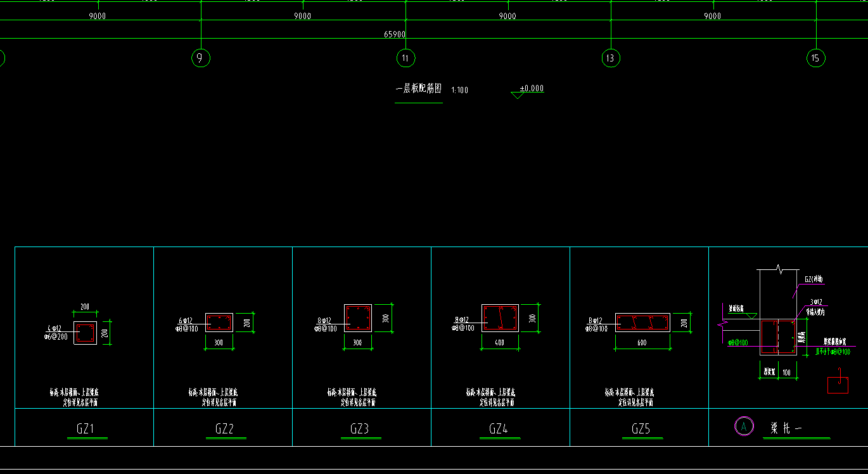This screenshot has width=868, height=474.
Task: Click 9000 dimension between axes 11 and 13
Action: [507, 16]
